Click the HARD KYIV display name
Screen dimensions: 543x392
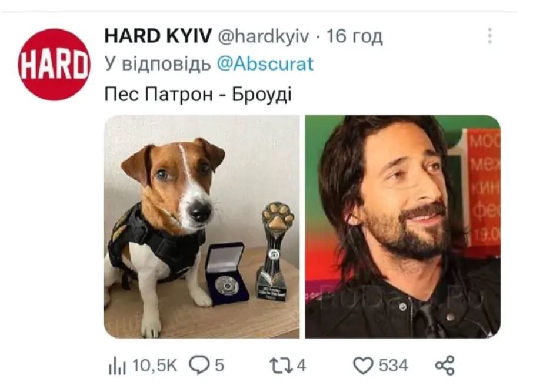(158, 36)
